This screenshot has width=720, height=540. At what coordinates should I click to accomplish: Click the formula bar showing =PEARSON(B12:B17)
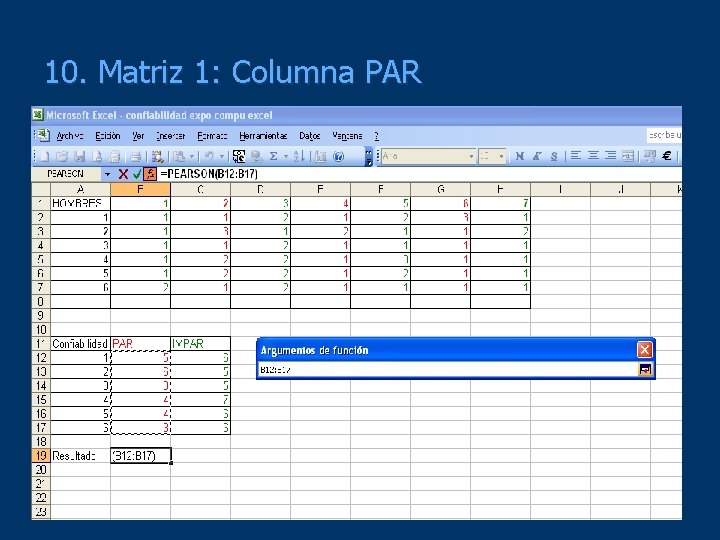(420, 174)
